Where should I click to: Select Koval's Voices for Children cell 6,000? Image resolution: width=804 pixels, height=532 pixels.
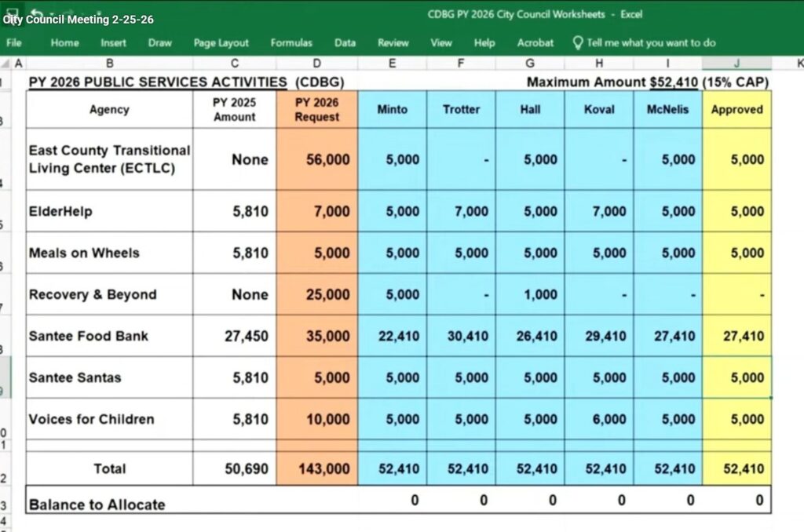coord(599,419)
